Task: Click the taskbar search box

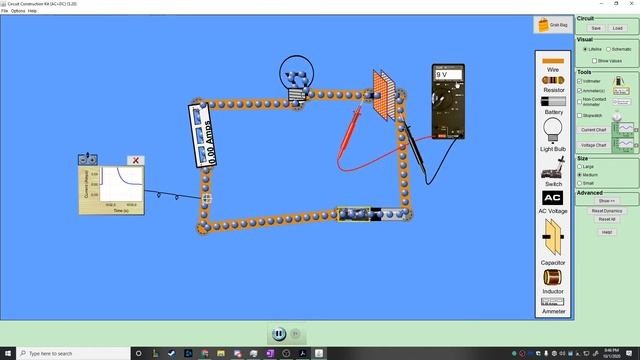Action: [x=73, y=353]
